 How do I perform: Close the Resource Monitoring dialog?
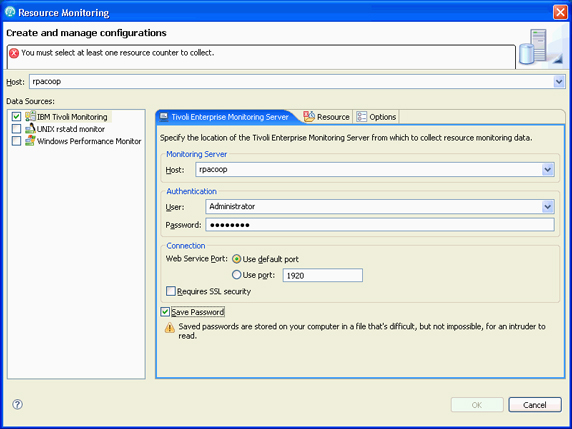pos(560,12)
